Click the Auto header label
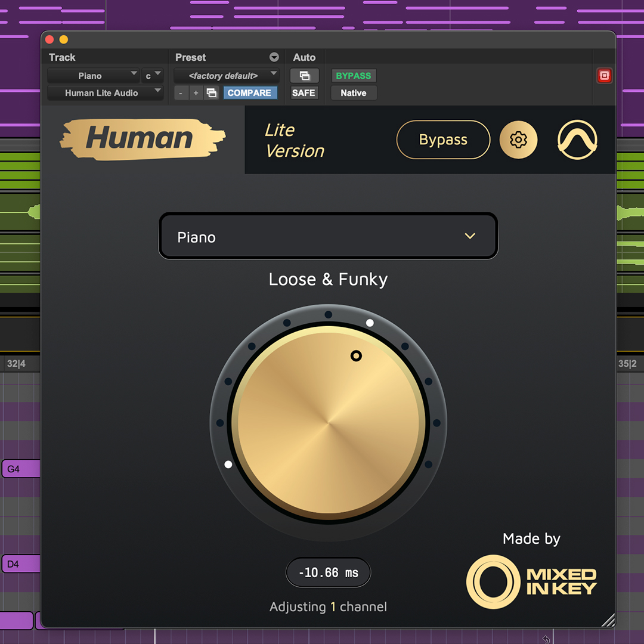644x644 pixels. tap(304, 57)
